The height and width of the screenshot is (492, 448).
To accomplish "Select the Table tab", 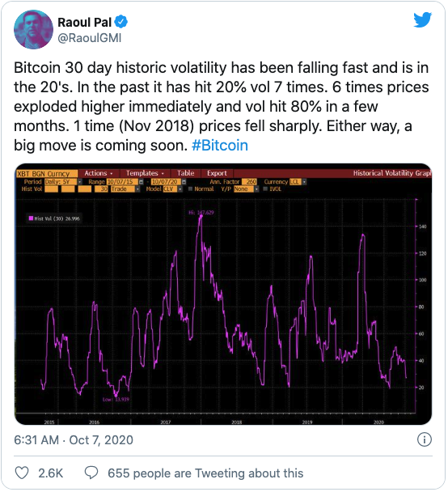I will pos(186,173).
